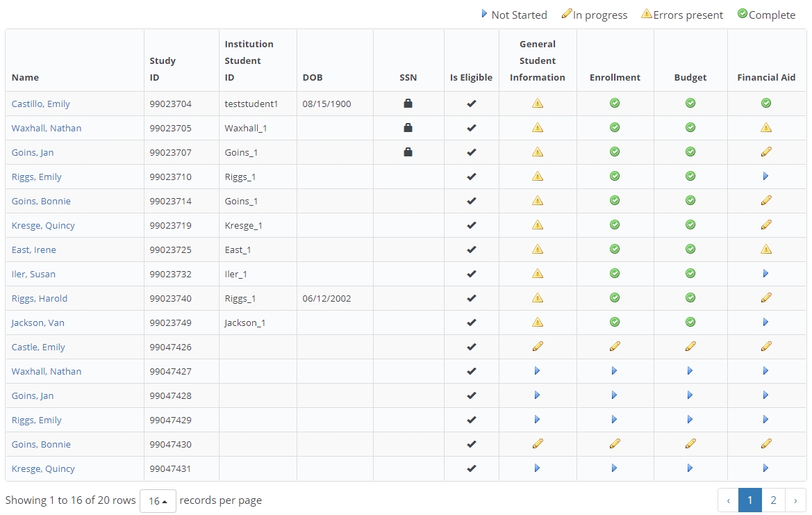Viewport: 812px width, 515px height.
Task: Open the records per page dropdown
Action: (x=158, y=501)
